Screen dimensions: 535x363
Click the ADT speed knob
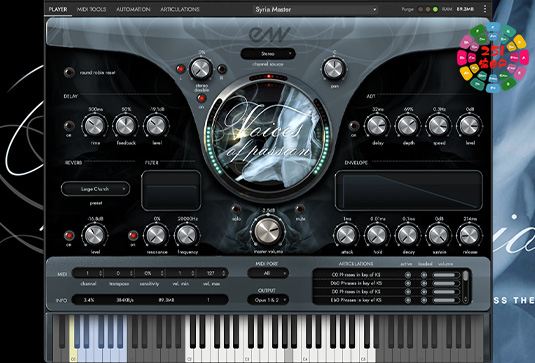pos(439,126)
